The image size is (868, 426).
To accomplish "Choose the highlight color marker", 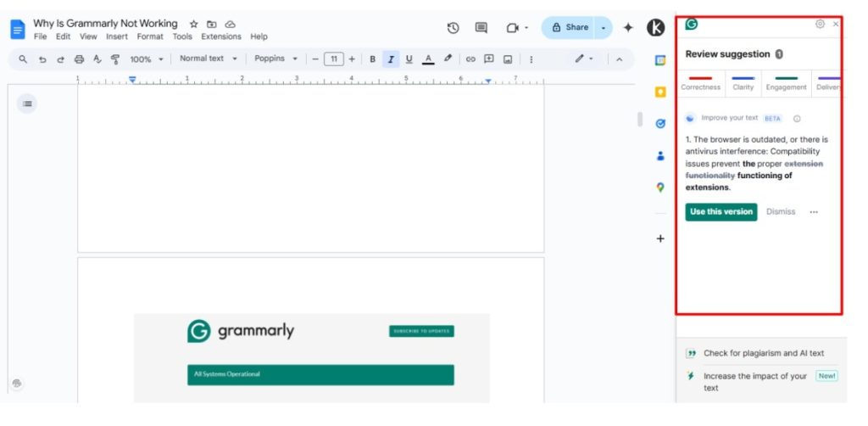I will (x=448, y=59).
